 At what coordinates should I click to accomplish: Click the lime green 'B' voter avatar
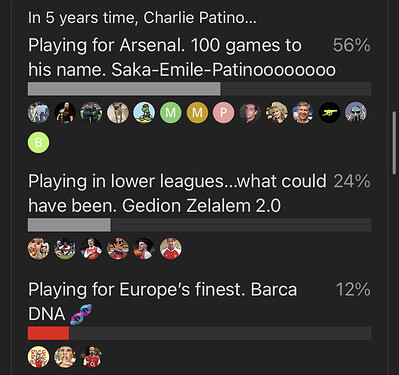coord(38,142)
